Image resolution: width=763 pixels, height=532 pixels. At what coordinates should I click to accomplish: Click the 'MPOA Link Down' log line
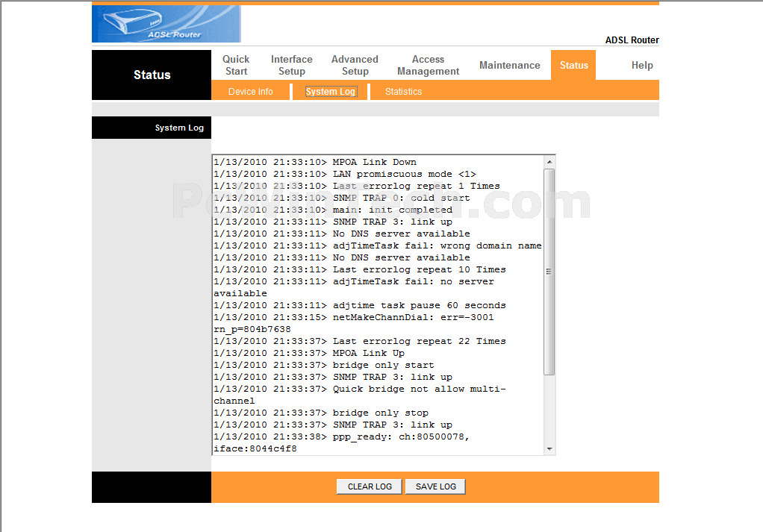(x=315, y=162)
